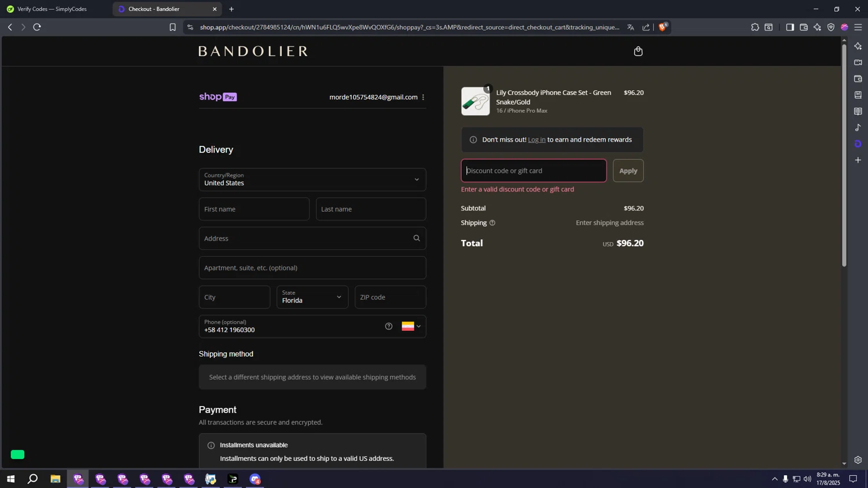
Task: Focus the City field
Action: point(234,297)
